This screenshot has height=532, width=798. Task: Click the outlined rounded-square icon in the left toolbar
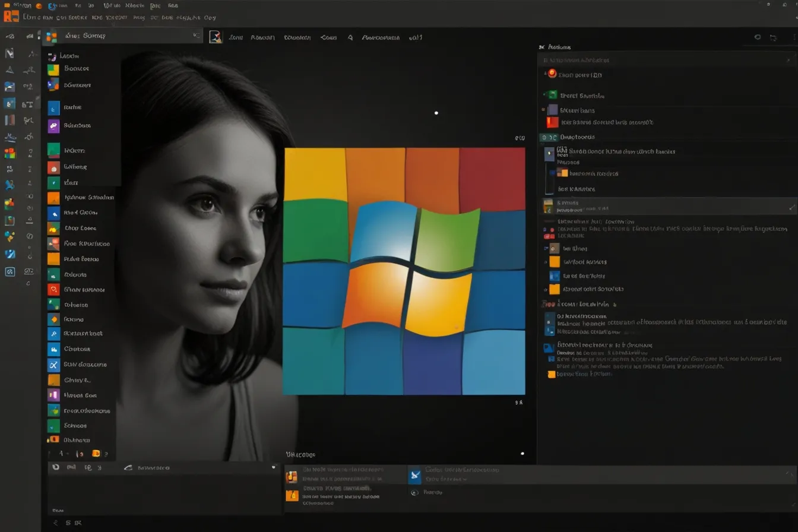click(10, 272)
